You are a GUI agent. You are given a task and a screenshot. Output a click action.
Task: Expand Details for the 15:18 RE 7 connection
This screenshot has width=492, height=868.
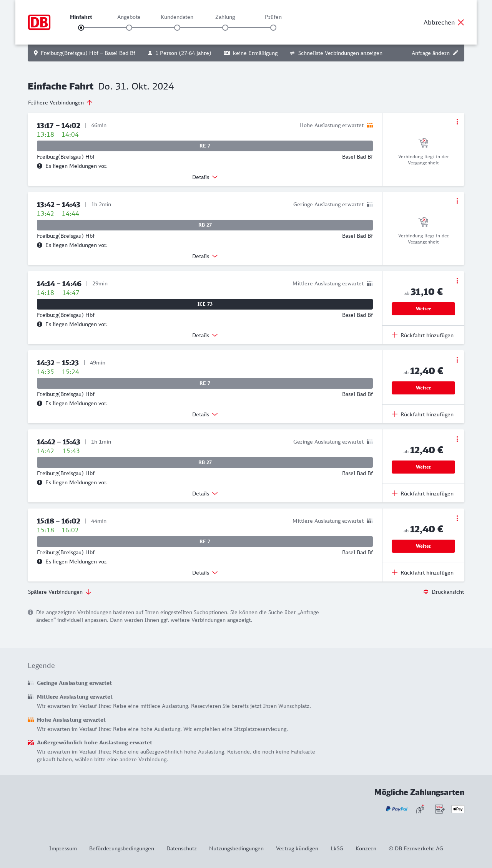[205, 573]
